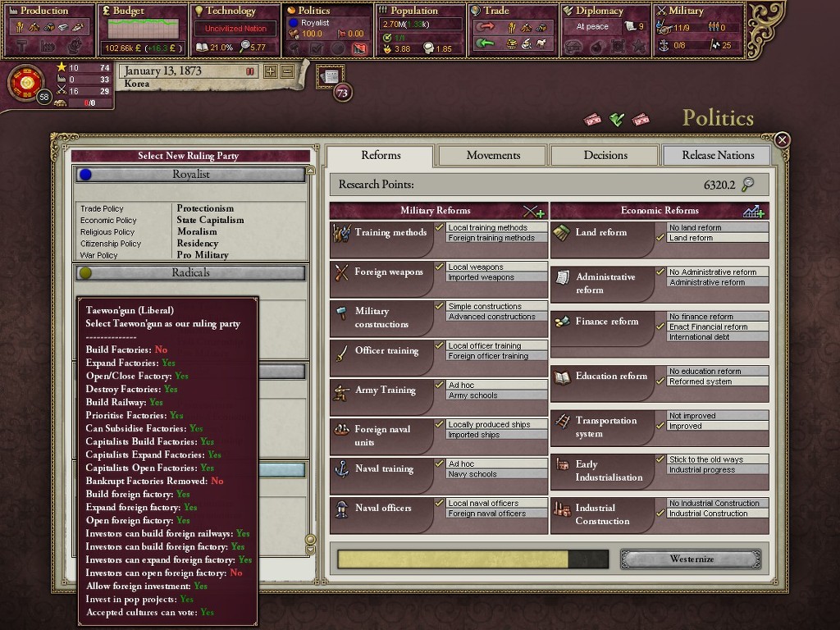Select Industrial progress option

point(717,470)
